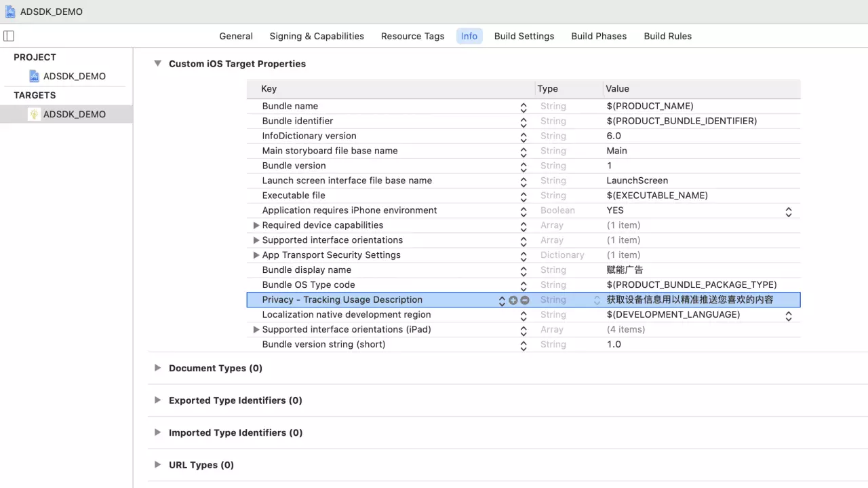Switch to the General tab
The image size is (868, 488).
(236, 36)
